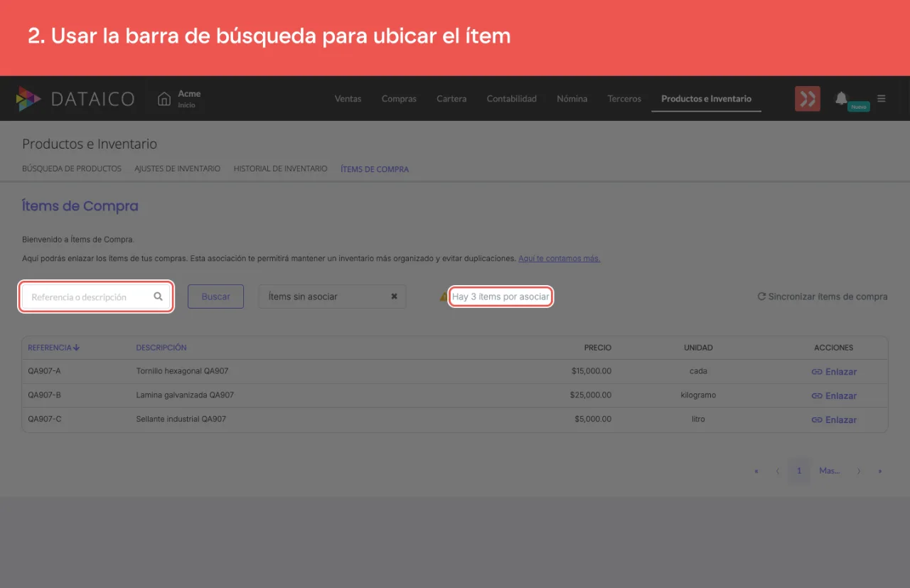Go to next page arrow
The width and height of the screenshot is (910, 588).
point(859,471)
